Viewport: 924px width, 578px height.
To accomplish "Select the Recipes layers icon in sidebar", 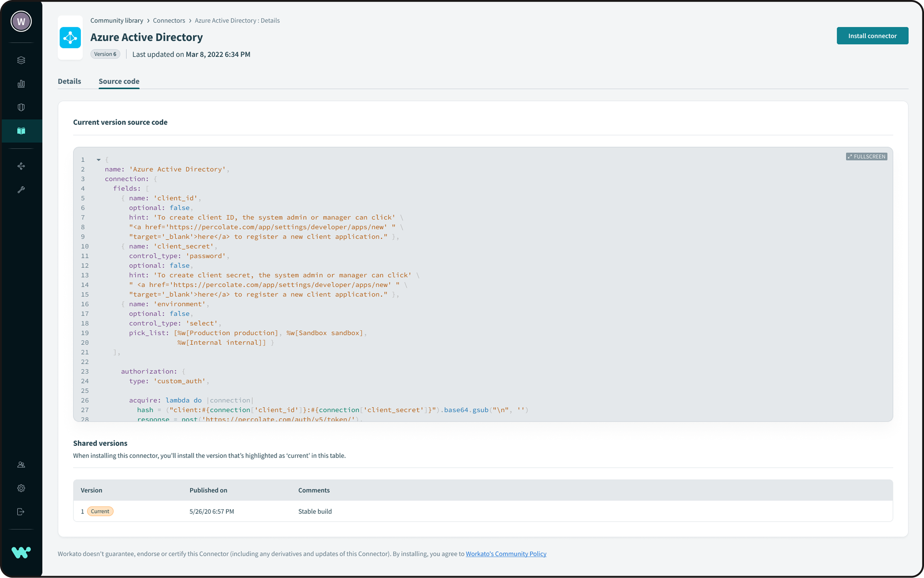I will pos(21,60).
